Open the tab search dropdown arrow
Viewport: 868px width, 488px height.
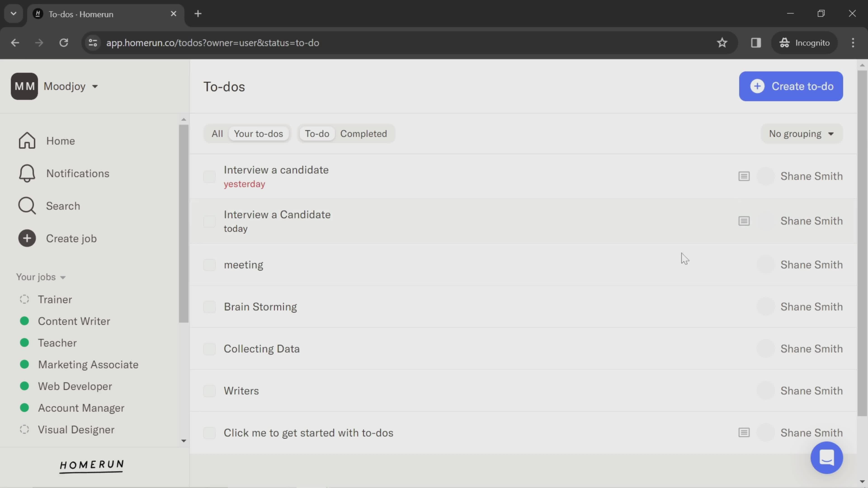14,14
